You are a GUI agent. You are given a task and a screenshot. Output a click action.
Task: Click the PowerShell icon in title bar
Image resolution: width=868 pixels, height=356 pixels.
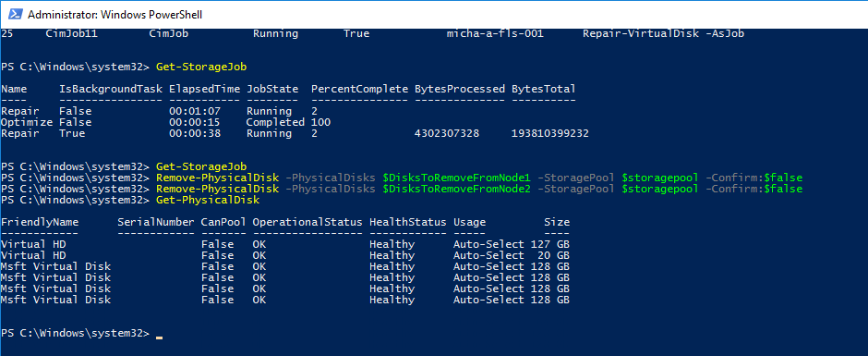click(x=15, y=15)
